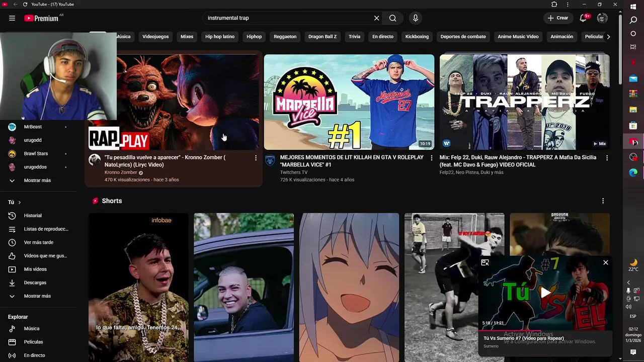
Task: Open Windows notification center
Action: tap(633, 352)
